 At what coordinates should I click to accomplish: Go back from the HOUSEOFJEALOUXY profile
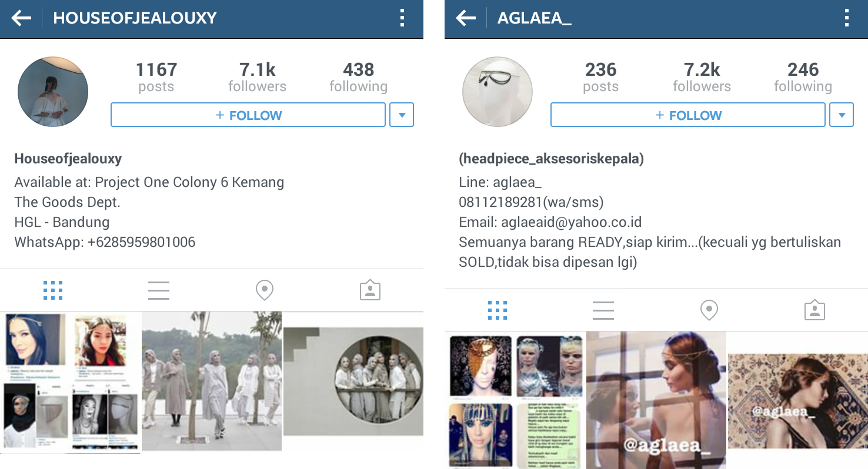tap(21, 18)
